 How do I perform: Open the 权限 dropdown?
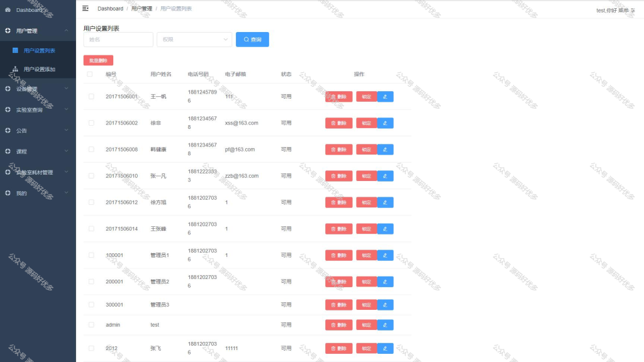[194, 39]
